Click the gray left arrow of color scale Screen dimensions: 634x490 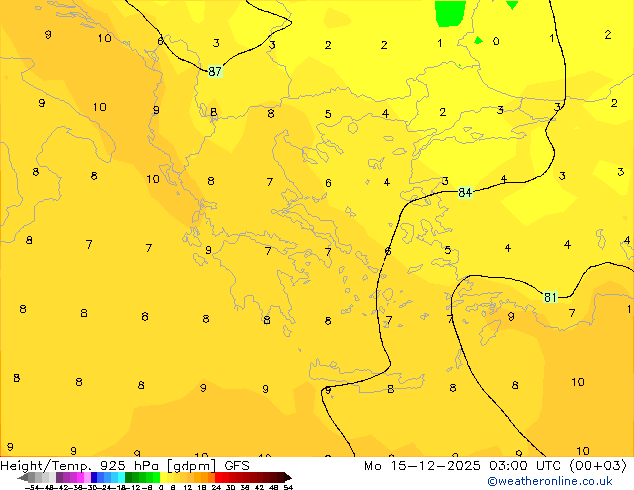[x=23, y=478]
